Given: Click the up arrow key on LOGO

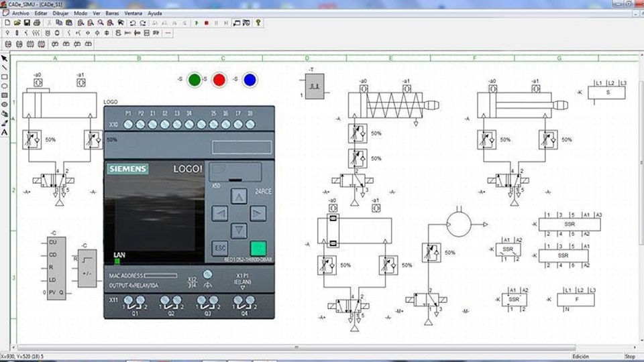Looking at the screenshot, I should (x=239, y=196).
